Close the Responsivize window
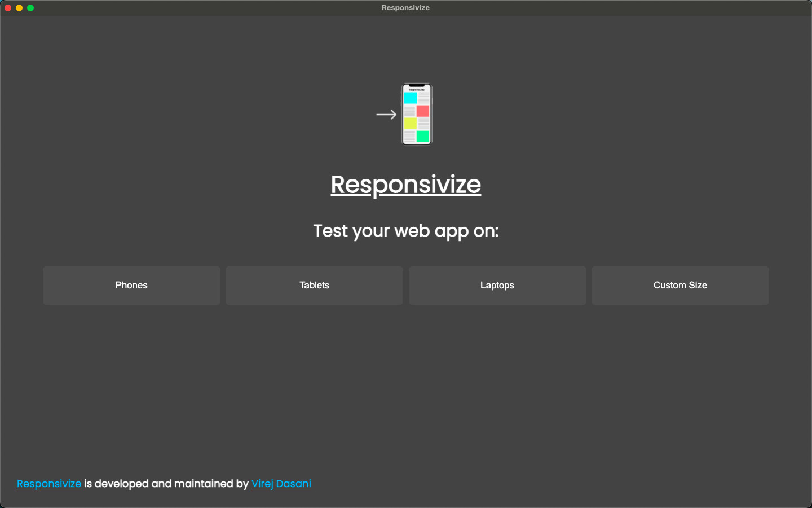Viewport: 812px width, 508px height. [x=8, y=8]
